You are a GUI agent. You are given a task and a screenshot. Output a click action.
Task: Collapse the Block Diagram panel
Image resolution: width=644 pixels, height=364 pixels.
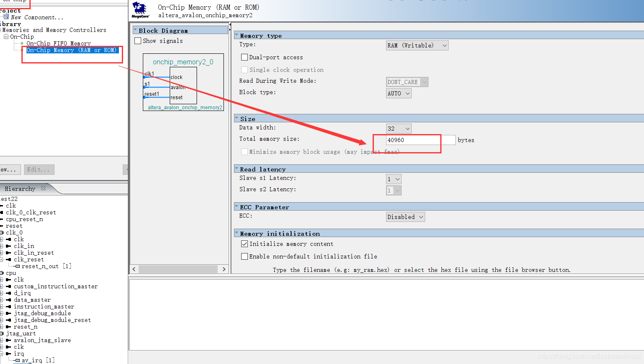pos(136,30)
